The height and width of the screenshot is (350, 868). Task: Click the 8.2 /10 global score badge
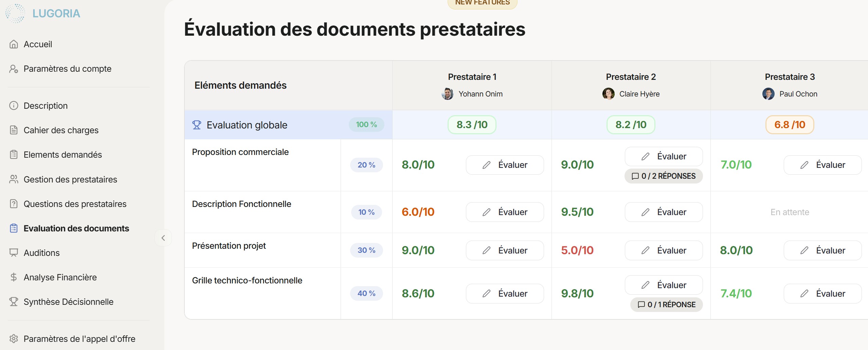[631, 125]
